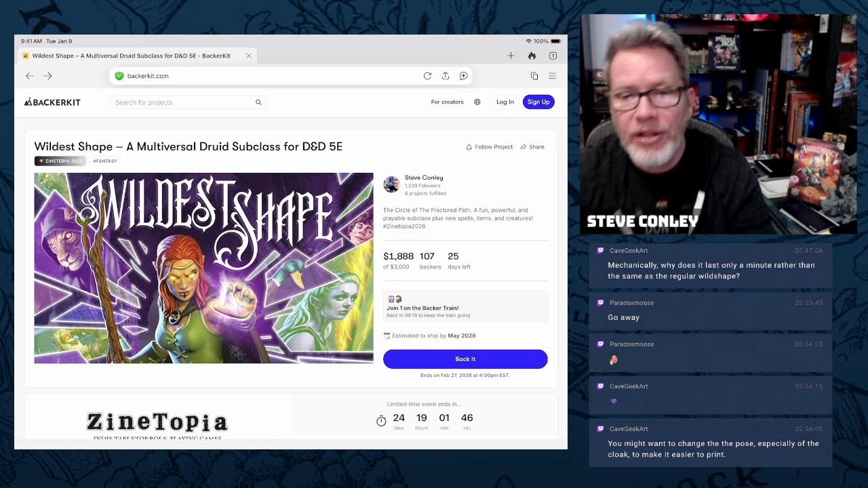Viewport: 868px width, 488px height.
Task: Click the Go away chat message
Action: pyautogui.click(x=623, y=318)
